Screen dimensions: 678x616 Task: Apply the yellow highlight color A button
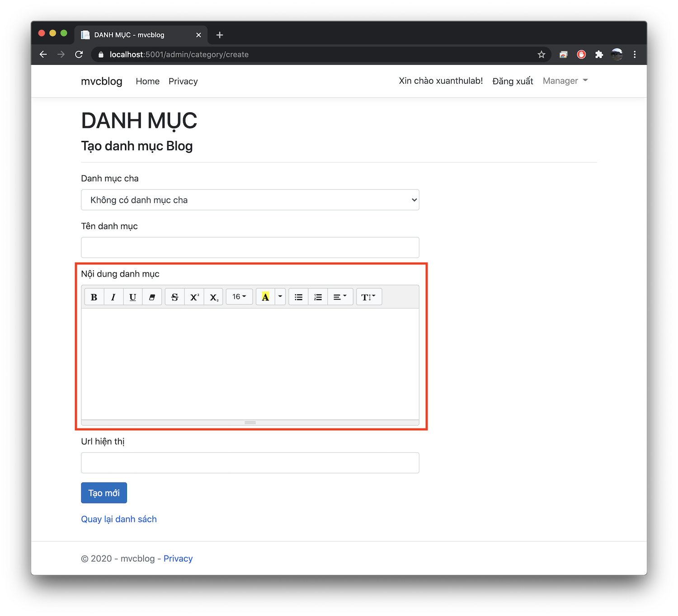[x=265, y=297]
